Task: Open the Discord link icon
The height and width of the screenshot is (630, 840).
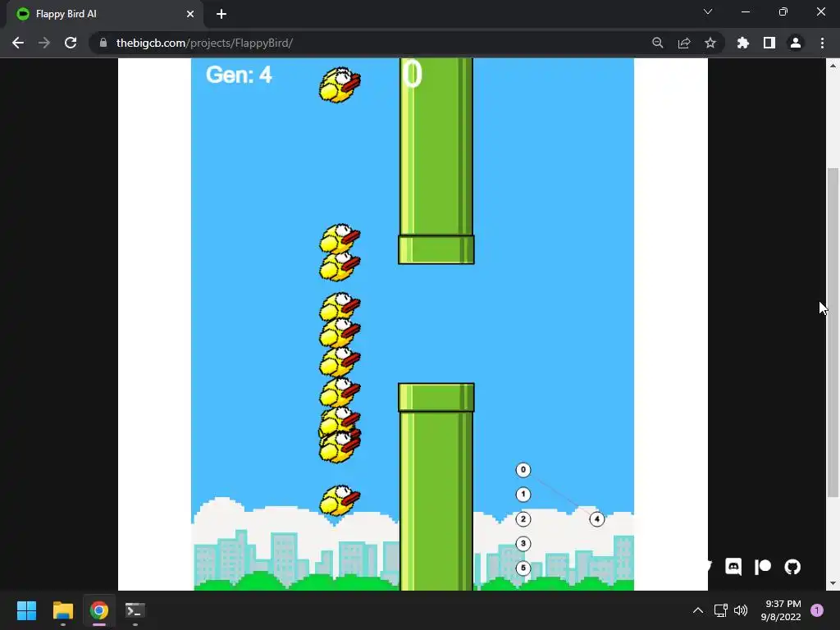Action: point(733,566)
